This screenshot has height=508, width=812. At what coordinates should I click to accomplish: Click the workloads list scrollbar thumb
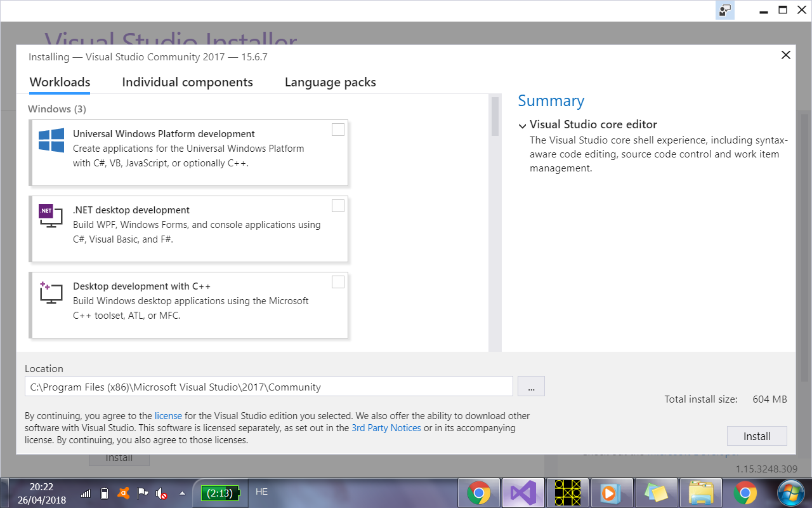point(495,116)
